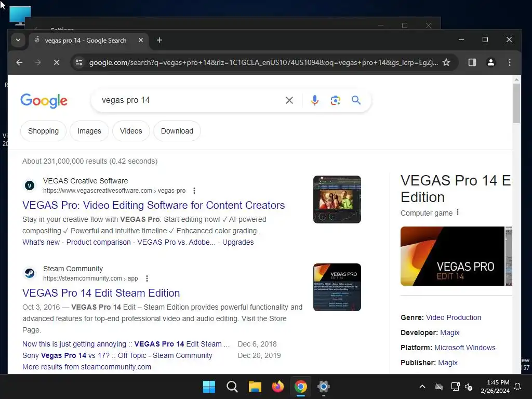Filter results by Download
532x399 pixels.
pos(177,131)
